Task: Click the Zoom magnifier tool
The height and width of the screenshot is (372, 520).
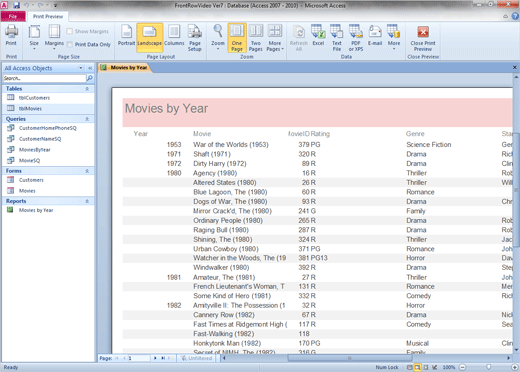Action: (218, 37)
